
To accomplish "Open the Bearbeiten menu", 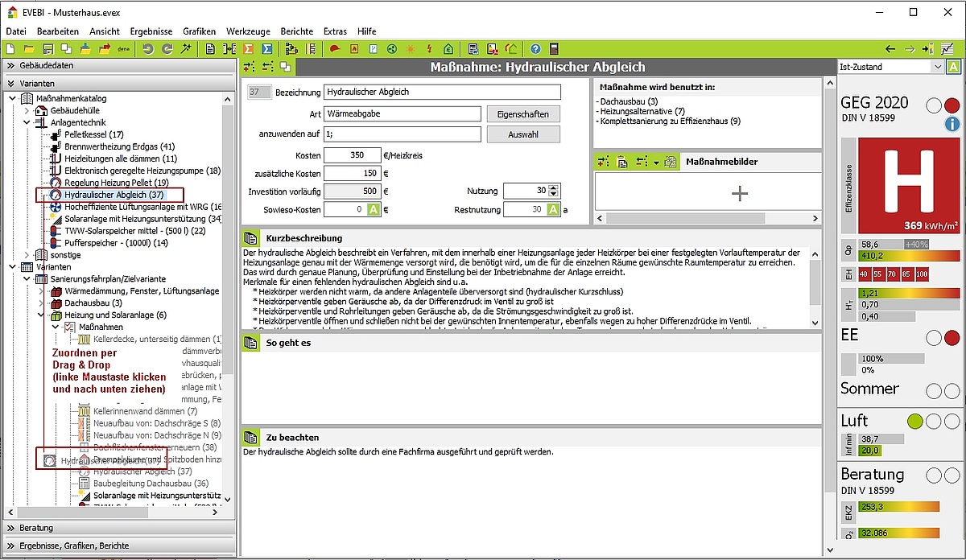I will [58, 31].
